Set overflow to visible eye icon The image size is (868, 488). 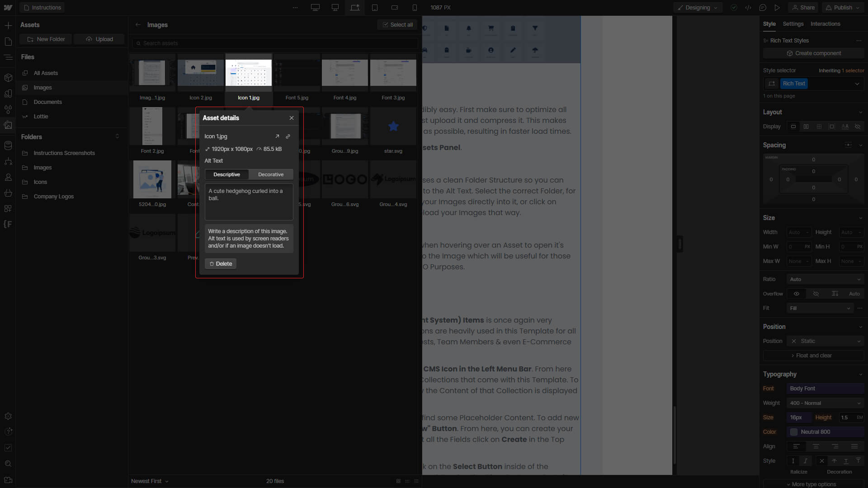click(x=797, y=294)
